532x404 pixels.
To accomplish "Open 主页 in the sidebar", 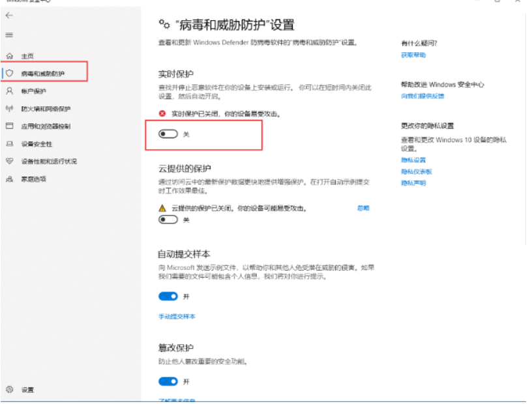I will pyautogui.click(x=27, y=56).
